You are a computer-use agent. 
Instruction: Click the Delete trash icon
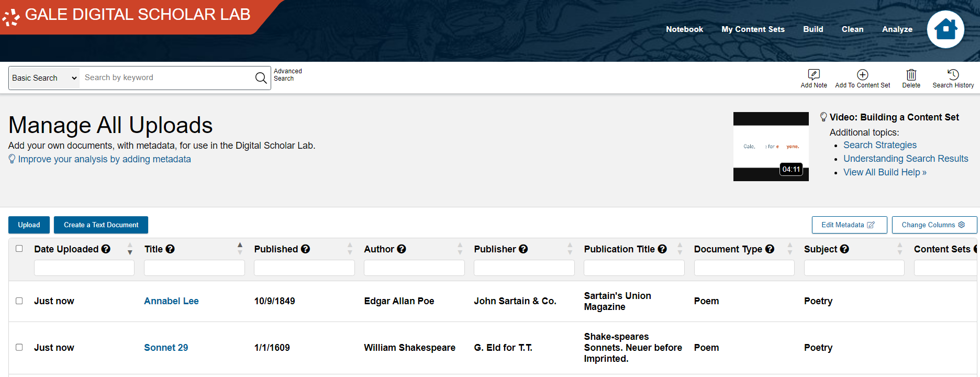pos(911,74)
